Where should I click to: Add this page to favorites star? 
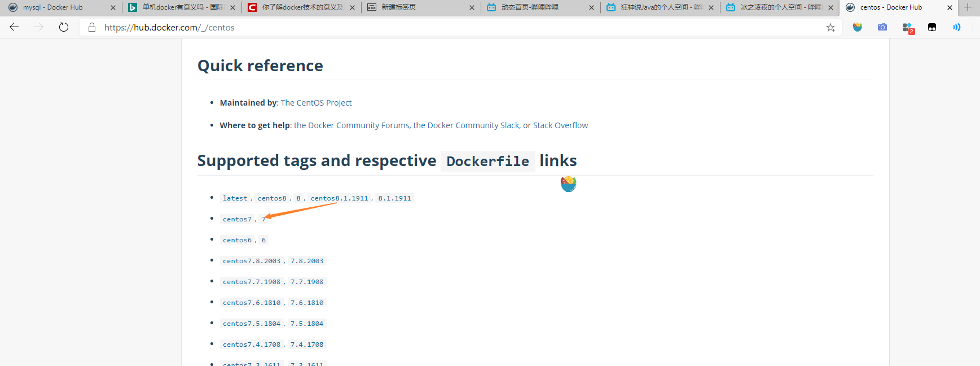click(830, 27)
